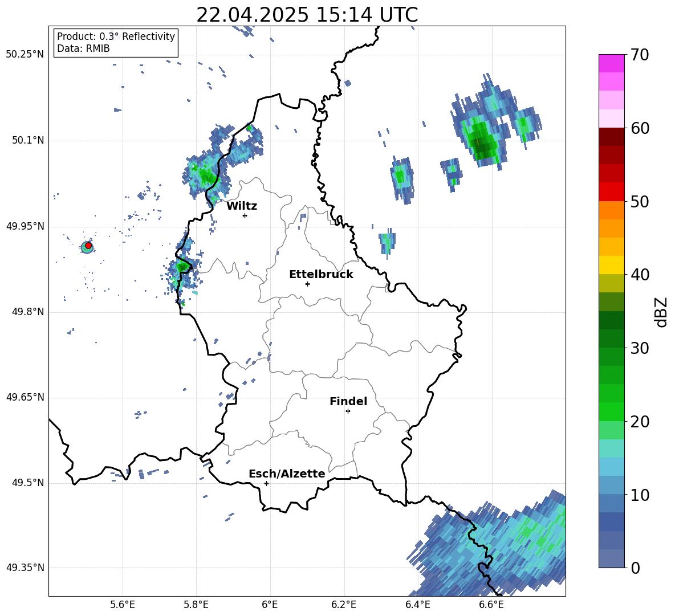Screen dimensions: 675x616
Task: Click the olive colorbar segment below 40
Action: pyautogui.click(x=611, y=283)
